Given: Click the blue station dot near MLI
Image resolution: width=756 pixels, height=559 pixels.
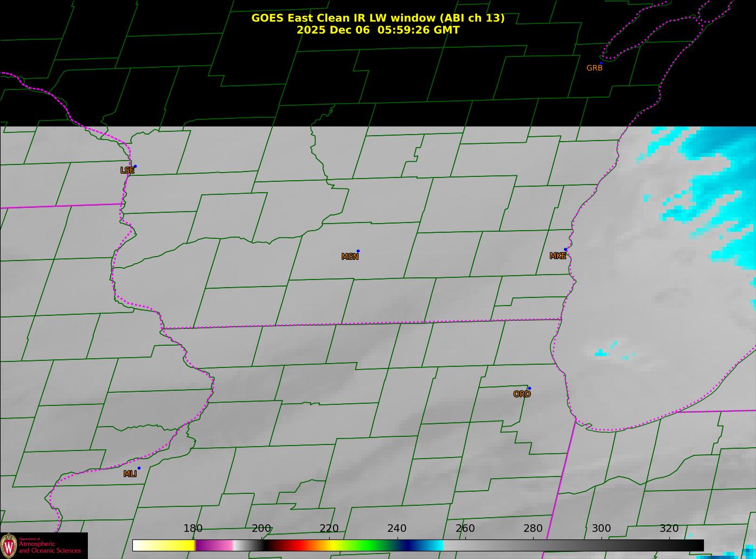Looking at the screenshot, I should [x=139, y=468].
